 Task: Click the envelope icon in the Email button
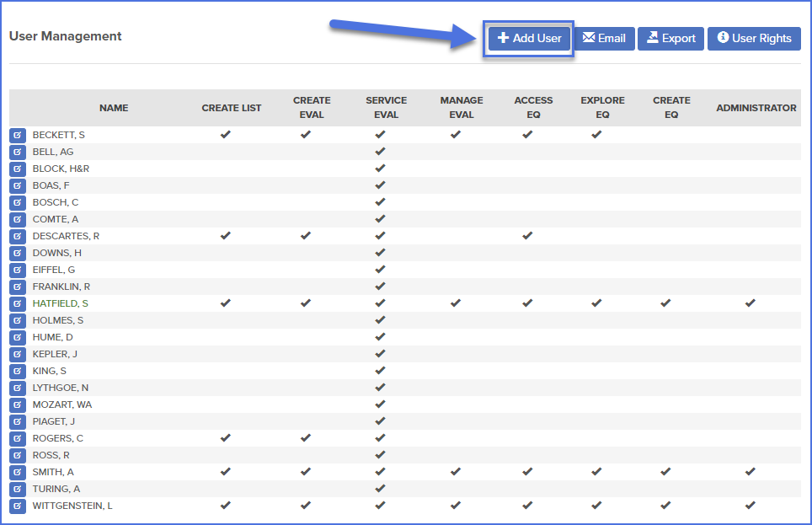589,38
